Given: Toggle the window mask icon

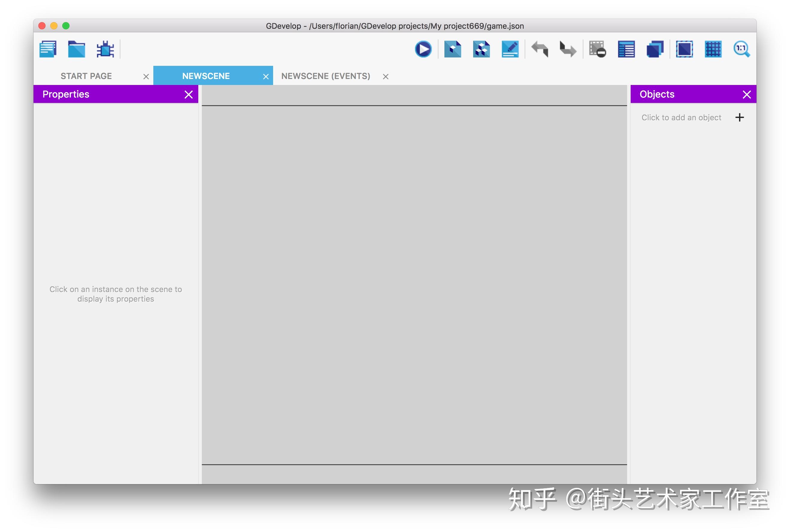Looking at the screenshot, I should (x=684, y=49).
